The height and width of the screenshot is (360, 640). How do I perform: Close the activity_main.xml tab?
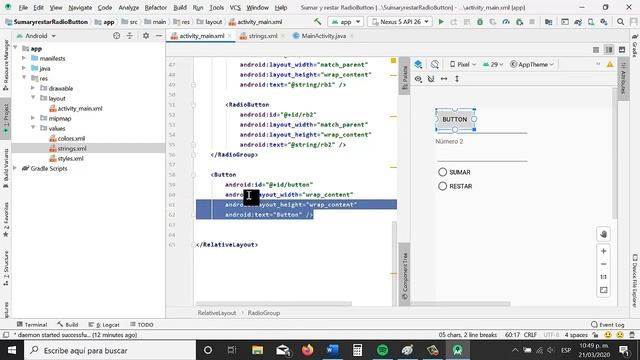230,36
